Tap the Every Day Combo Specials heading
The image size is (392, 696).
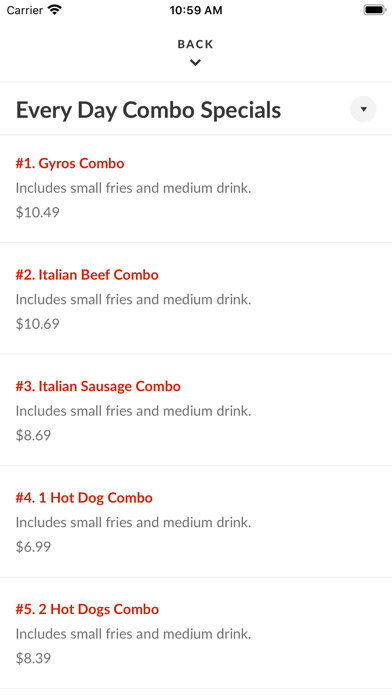coord(148,110)
